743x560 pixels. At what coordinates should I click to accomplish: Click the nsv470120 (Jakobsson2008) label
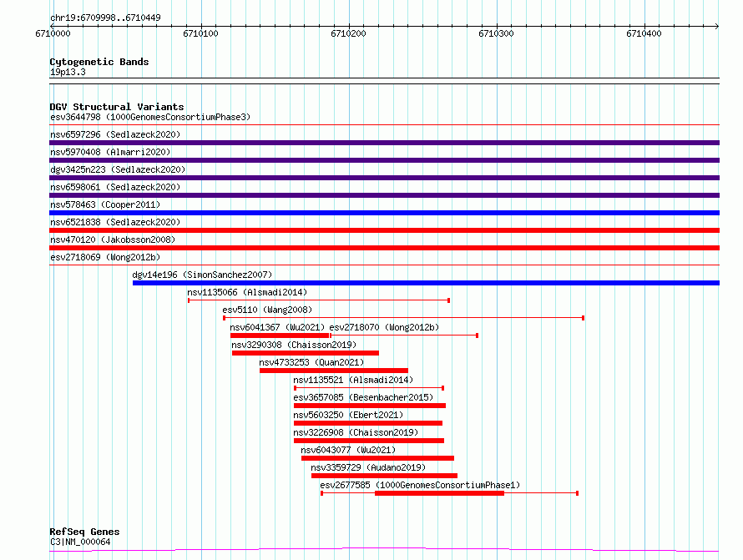(x=113, y=240)
